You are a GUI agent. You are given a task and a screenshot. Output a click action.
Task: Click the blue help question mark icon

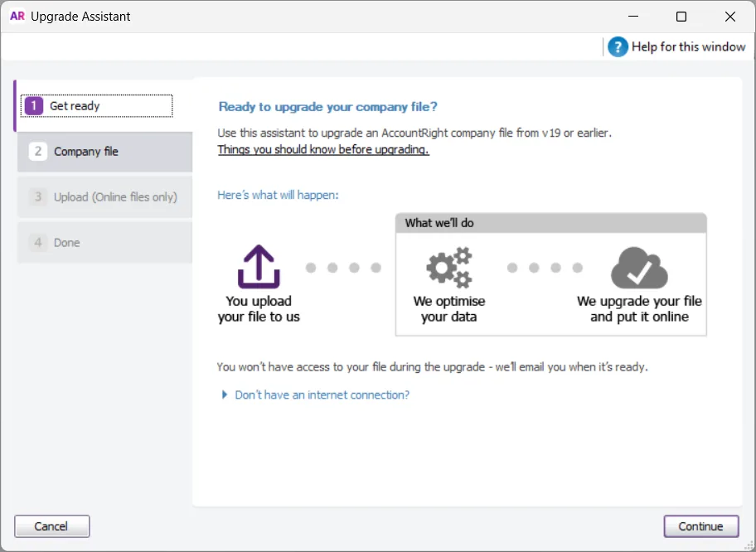pos(617,46)
